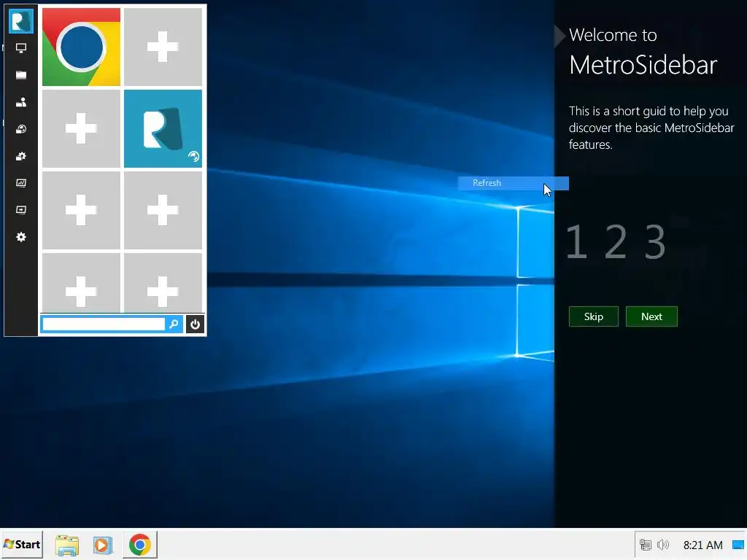Screen dimensions: 747x560
Task: Open the Computer monitor icon in sidebar
Action: [x=21, y=48]
